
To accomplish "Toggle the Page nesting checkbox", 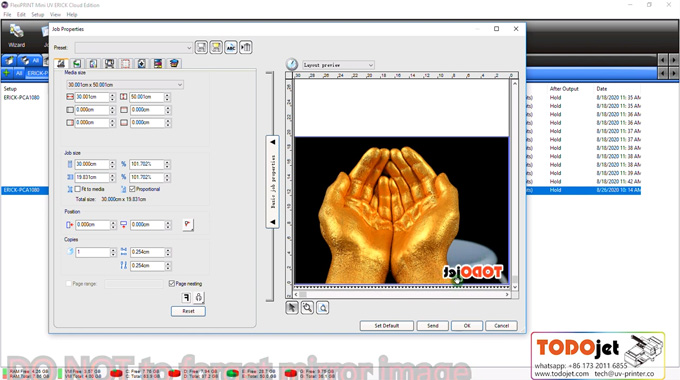I will [x=172, y=284].
